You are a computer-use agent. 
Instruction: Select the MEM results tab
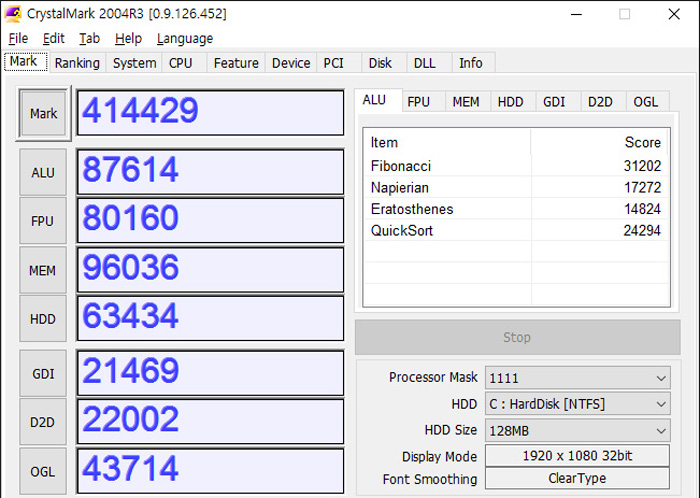pyautogui.click(x=466, y=102)
